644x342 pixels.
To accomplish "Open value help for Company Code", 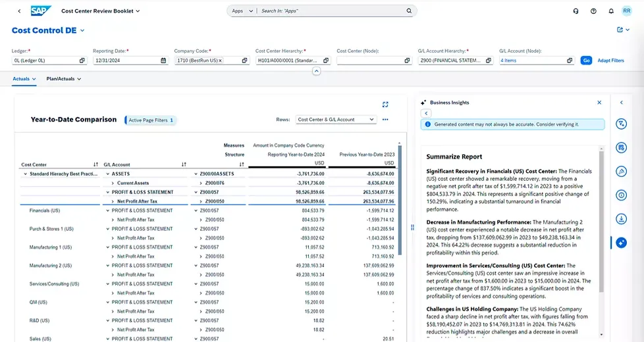I will [245, 61].
